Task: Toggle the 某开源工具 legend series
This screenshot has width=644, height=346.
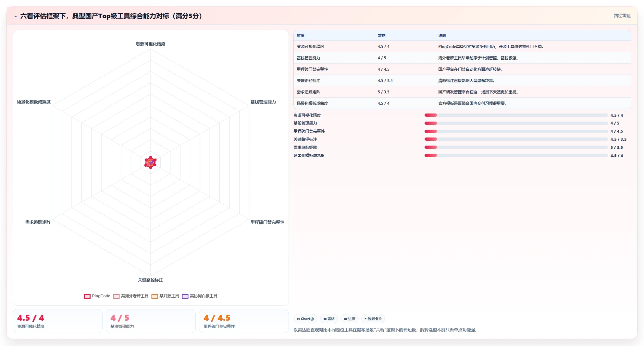Action: click(165, 296)
